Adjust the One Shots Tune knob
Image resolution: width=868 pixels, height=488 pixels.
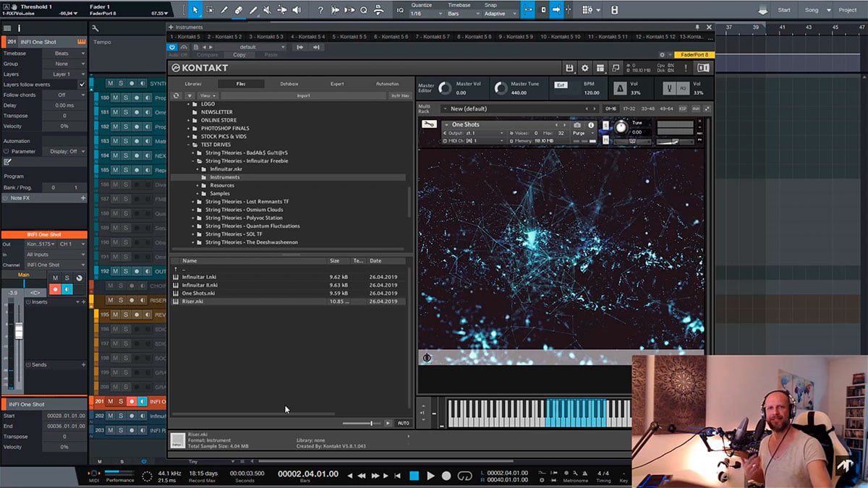(621, 127)
